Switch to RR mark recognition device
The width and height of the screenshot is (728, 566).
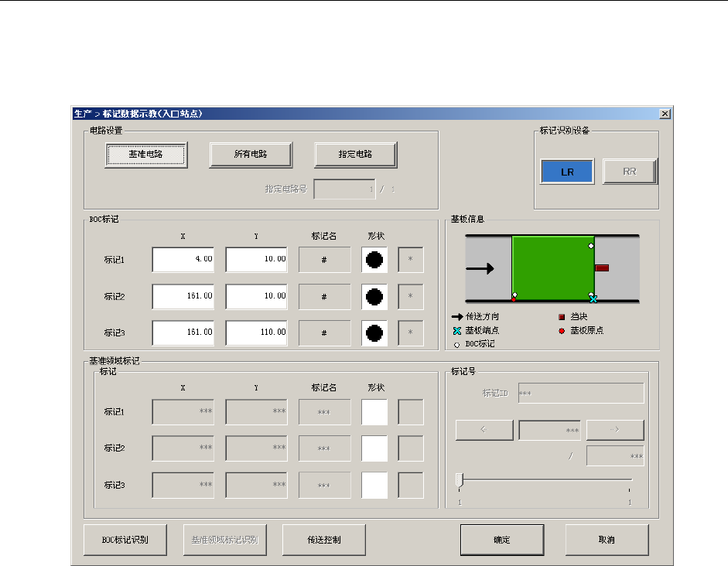629,172
